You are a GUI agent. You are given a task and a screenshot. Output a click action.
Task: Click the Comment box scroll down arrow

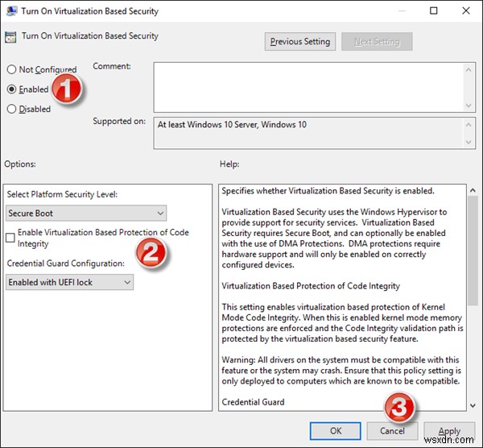point(469,106)
